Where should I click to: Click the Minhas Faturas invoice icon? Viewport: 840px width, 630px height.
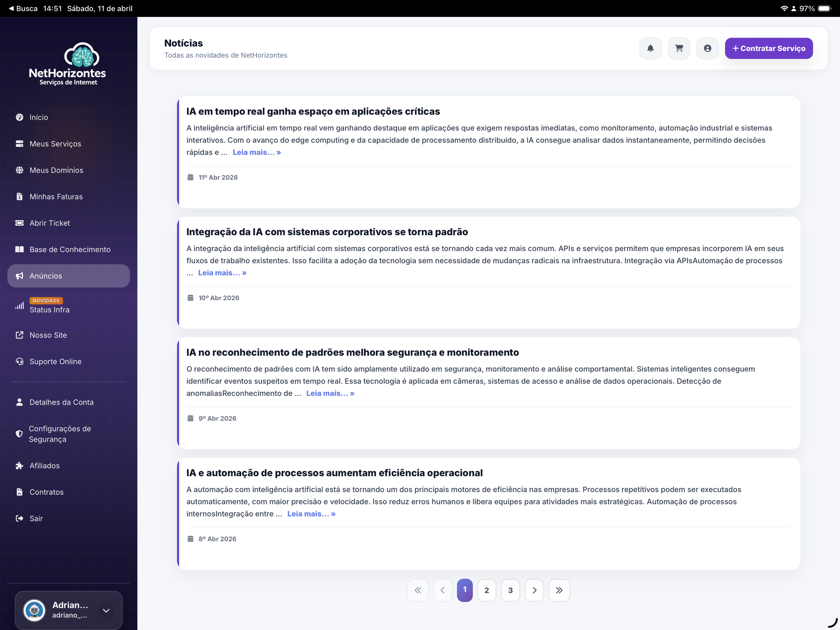click(19, 197)
